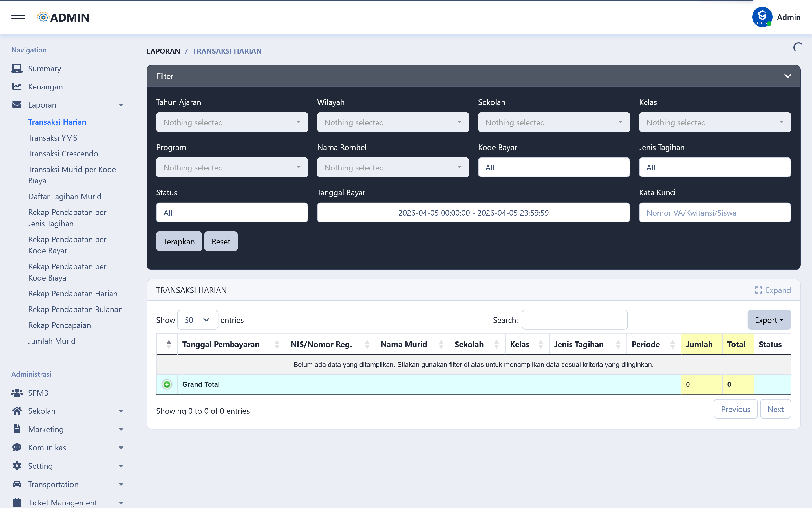Click the Jenis Tagihan input field

click(715, 167)
